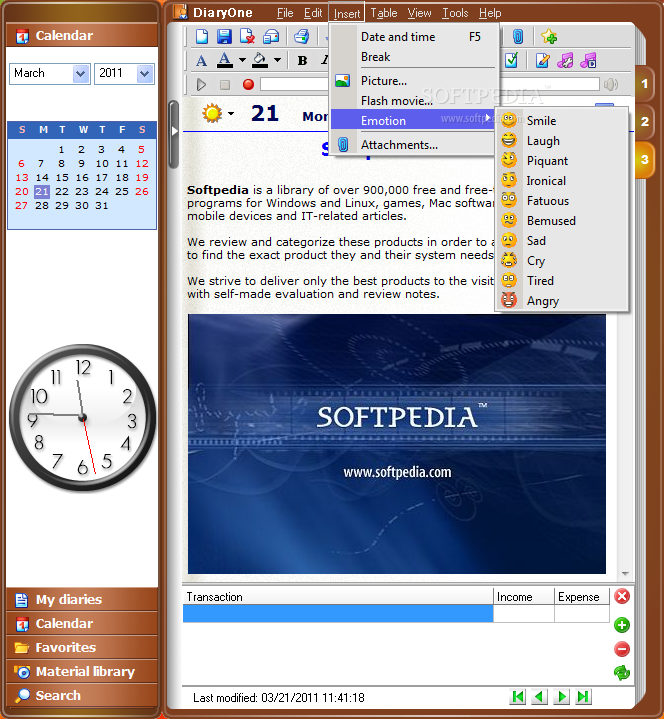Select Attachments... menu entry

pos(414,145)
